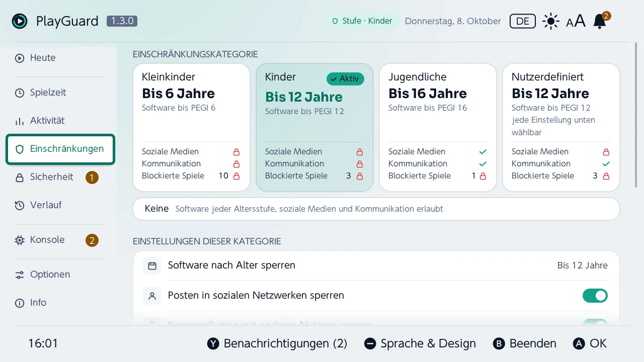This screenshot has width=644, height=362.
Task: Open Aktivität in the sidebar
Action: click(x=60, y=121)
